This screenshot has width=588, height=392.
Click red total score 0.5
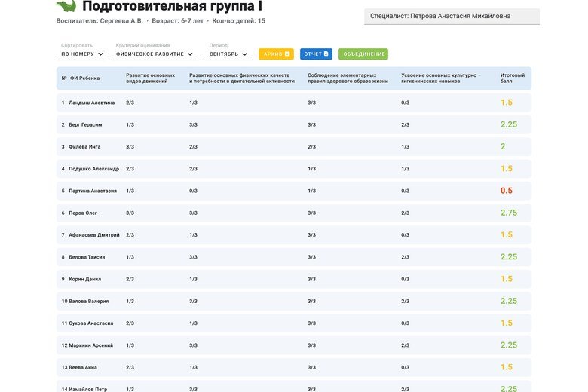coord(507,191)
